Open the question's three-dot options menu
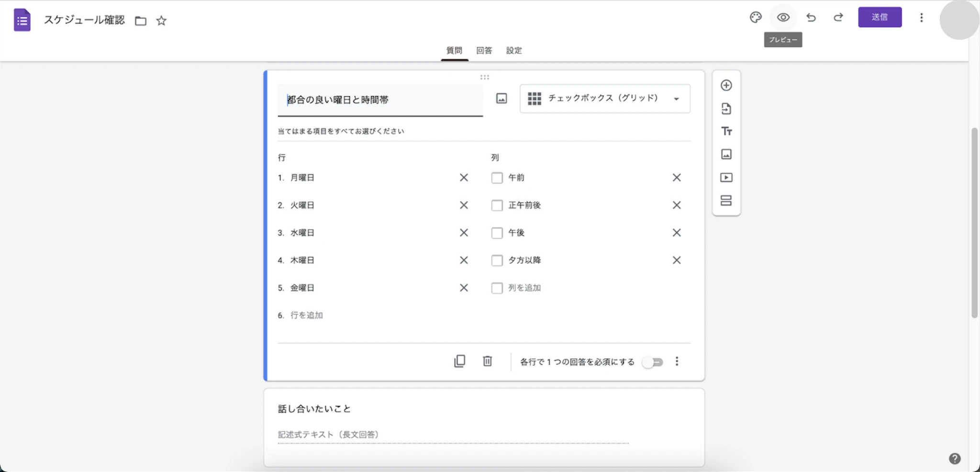The height and width of the screenshot is (472, 980). point(677,362)
